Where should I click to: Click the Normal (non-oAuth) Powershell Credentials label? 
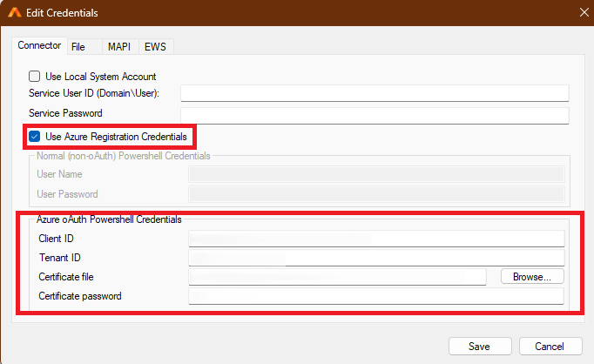[124, 156]
